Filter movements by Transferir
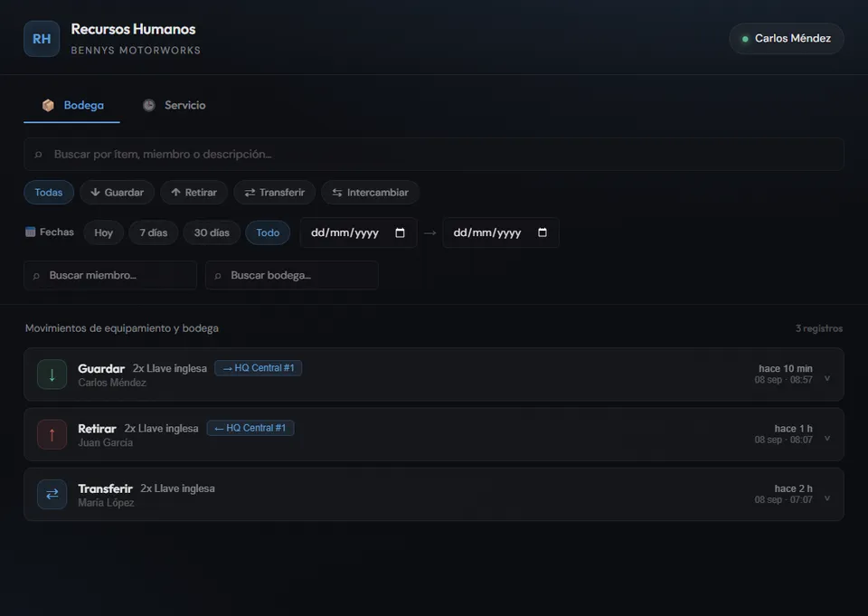Viewport: 868px width, 616px height. pos(275,193)
